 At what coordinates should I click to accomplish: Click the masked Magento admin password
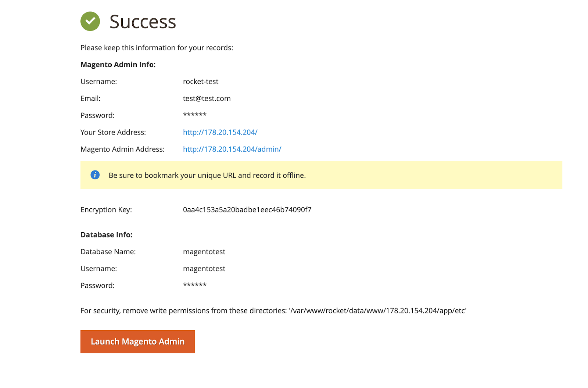[195, 115]
